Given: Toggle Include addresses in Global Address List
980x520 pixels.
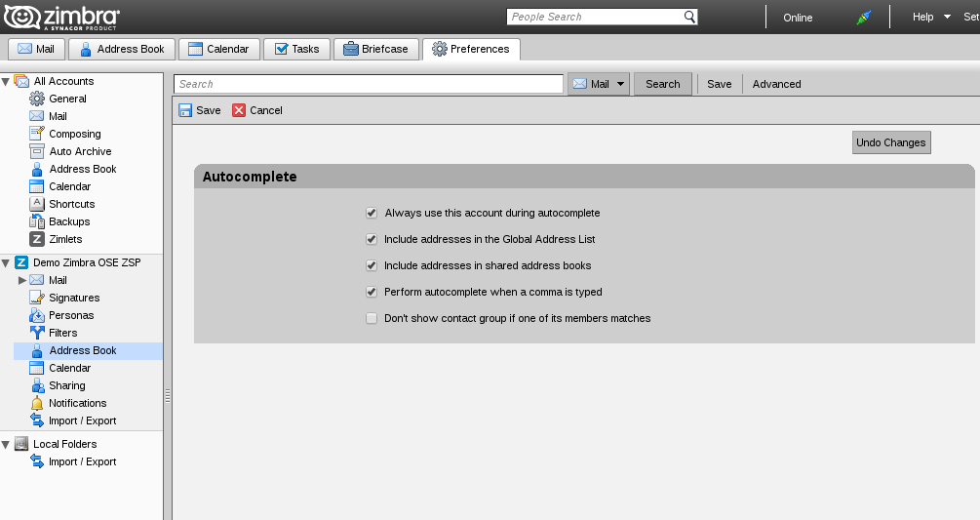Looking at the screenshot, I should pyautogui.click(x=372, y=239).
